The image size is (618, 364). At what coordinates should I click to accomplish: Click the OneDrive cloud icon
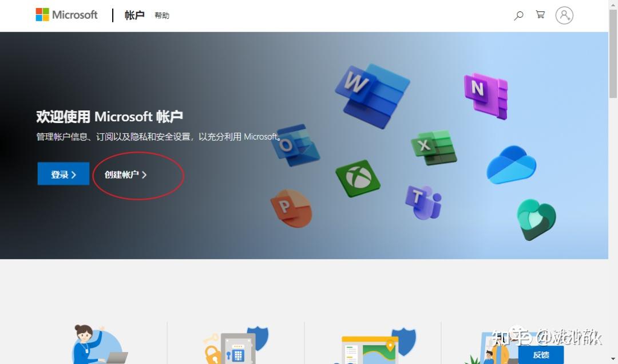(511, 165)
